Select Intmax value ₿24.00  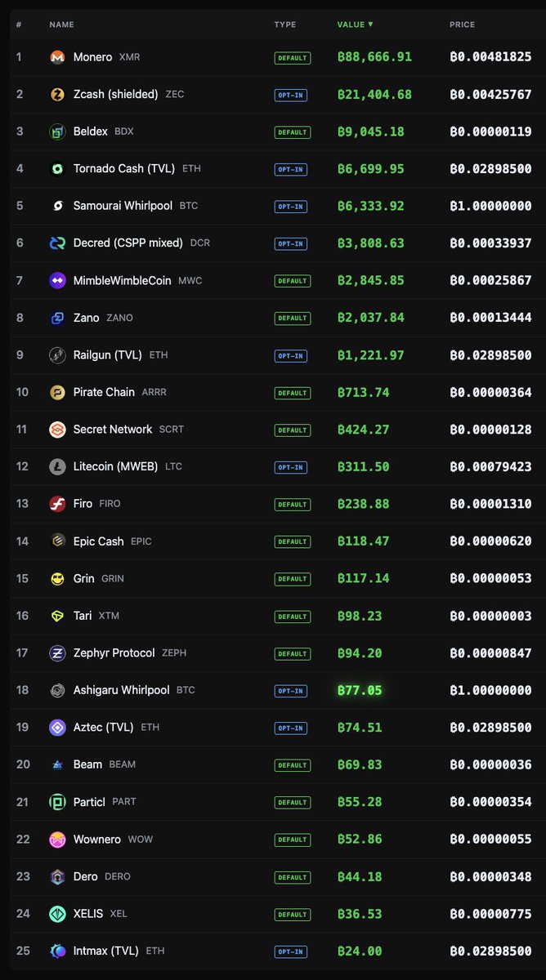360,951
